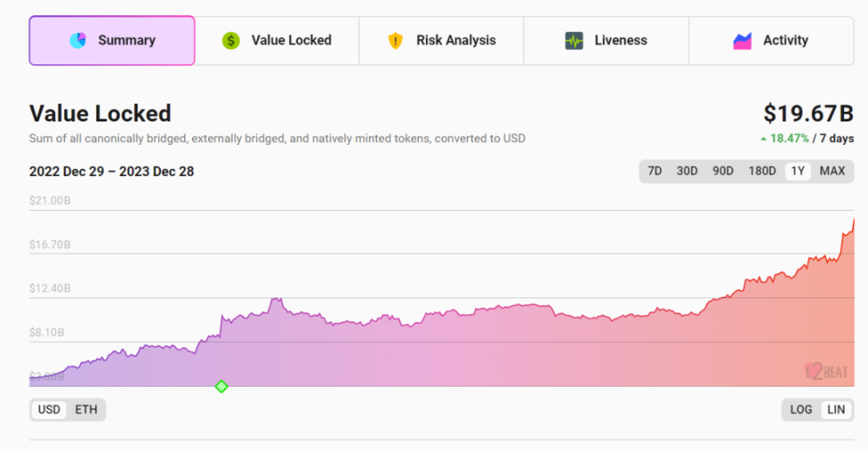Click the yellow shield Risk Analysis icon
Viewport: 868px width, 451px height.
396,40
